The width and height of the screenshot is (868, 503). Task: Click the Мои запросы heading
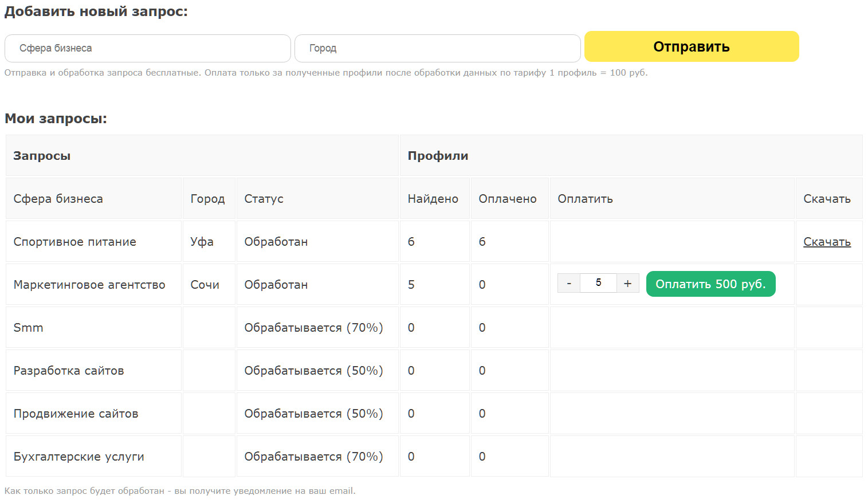[x=56, y=119]
